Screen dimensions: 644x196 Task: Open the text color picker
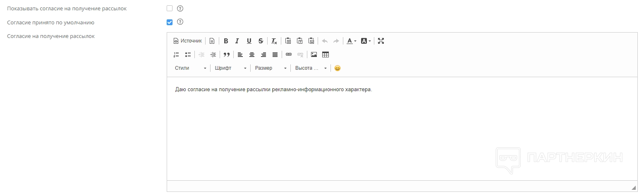352,41
